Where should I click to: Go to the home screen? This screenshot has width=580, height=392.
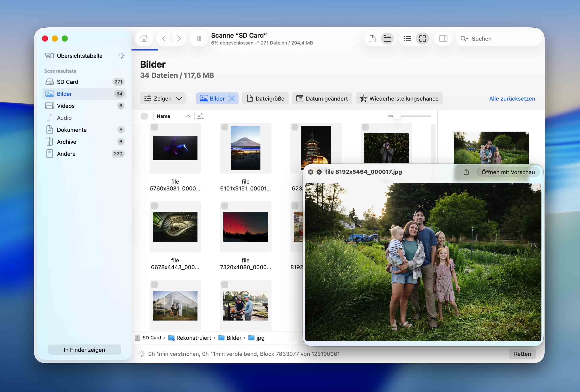pyautogui.click(x=144, y=39)
